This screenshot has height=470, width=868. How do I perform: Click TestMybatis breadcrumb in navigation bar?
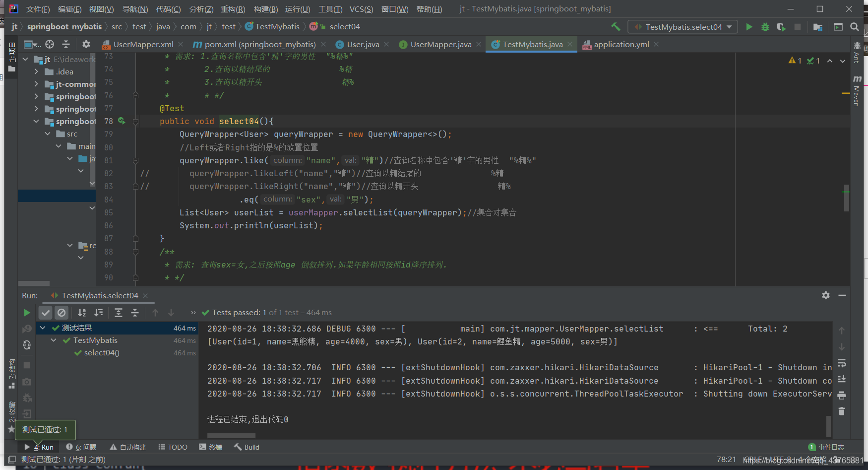coord(272,26)
